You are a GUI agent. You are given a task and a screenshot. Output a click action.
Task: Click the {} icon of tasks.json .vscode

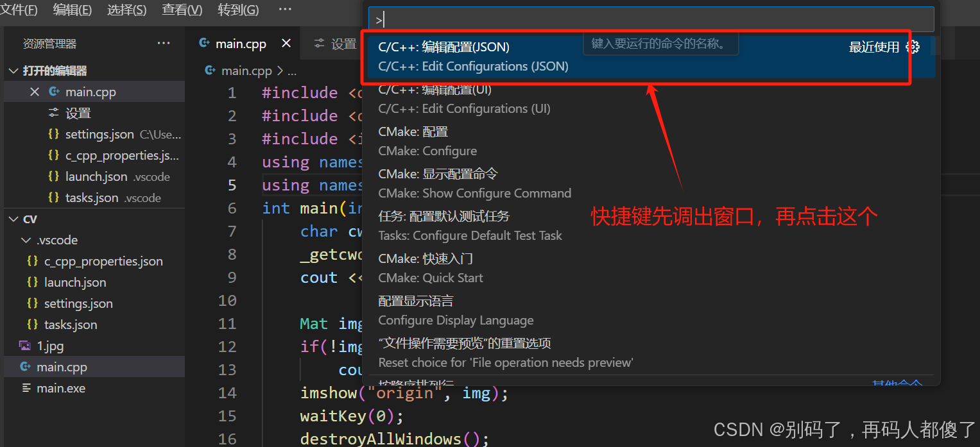(55, 198)
